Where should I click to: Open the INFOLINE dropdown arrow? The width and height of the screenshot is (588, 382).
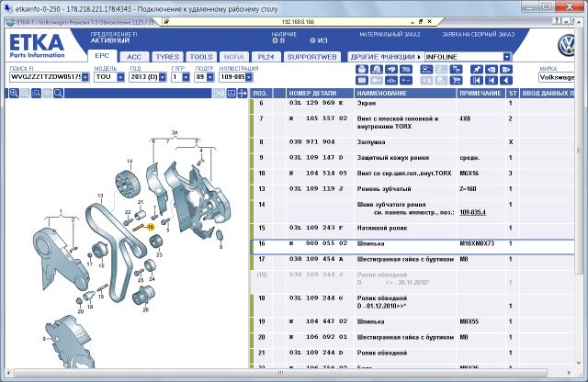506,57
